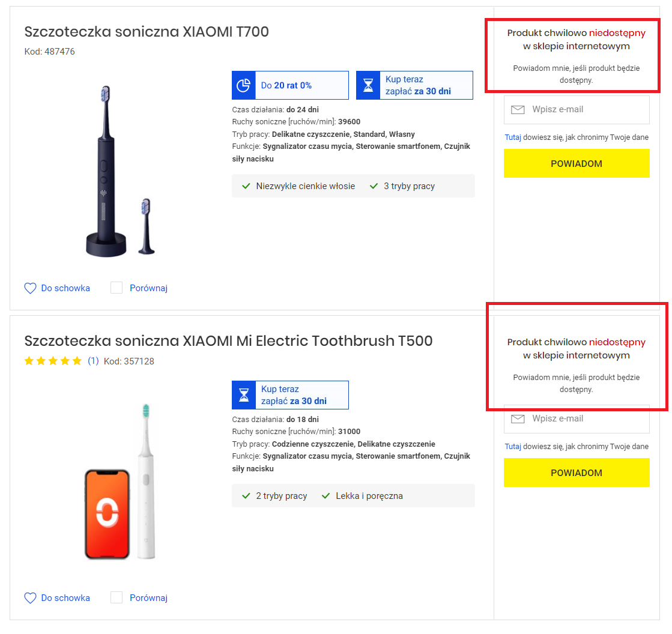Screen dimensions: 672x634
Task: Click the hourglass icon on T700's "Kup teraz" badge
Action: point(368,85)
